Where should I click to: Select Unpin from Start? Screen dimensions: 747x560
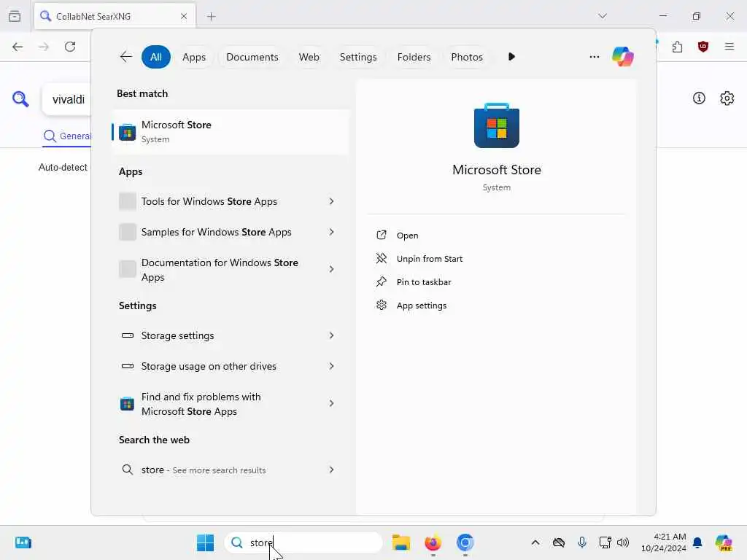click(429, 259)
